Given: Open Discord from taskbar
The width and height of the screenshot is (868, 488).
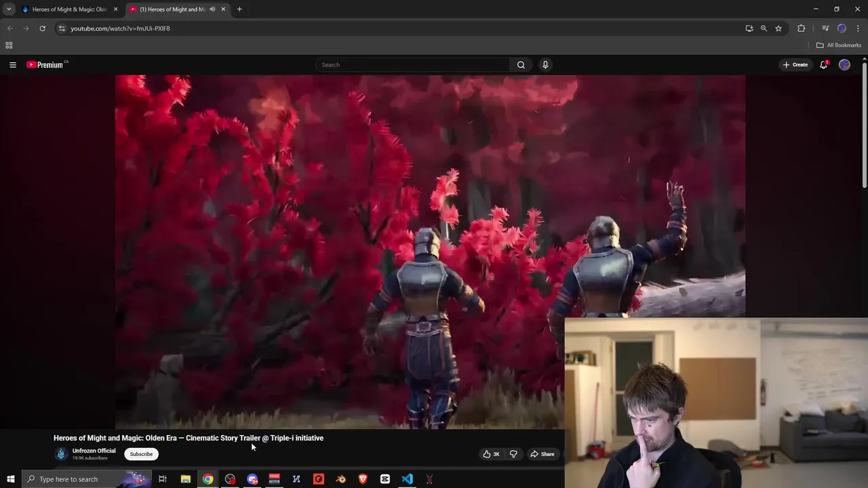Looking at the screenshot, I should pos(252,479).
